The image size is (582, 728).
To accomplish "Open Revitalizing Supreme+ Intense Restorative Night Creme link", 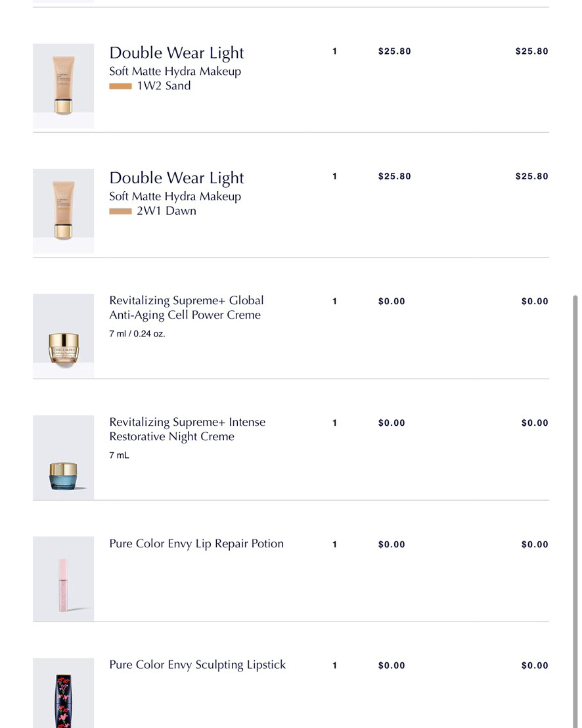I will 187,429.
